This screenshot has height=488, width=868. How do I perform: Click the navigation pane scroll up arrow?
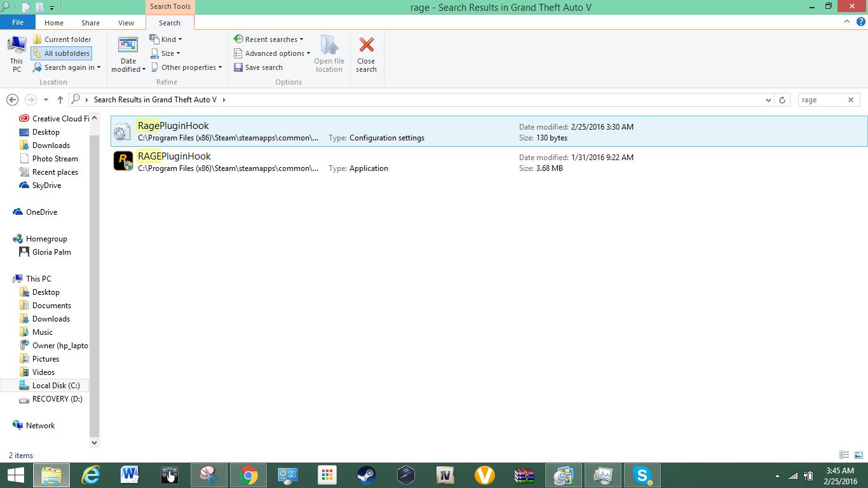pos(95,118)
